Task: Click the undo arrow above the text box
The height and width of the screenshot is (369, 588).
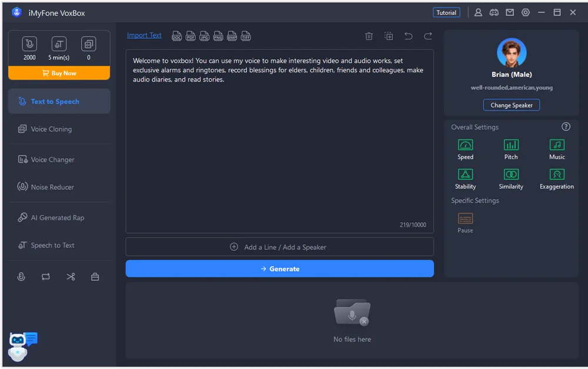Action: (x=408, y=36)
